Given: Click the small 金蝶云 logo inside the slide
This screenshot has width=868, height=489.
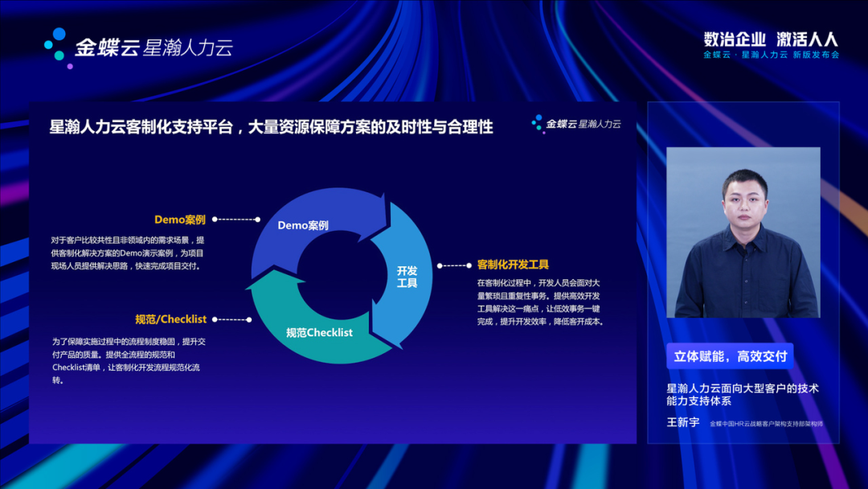Looking at the screenshot, I should point(575,124).
